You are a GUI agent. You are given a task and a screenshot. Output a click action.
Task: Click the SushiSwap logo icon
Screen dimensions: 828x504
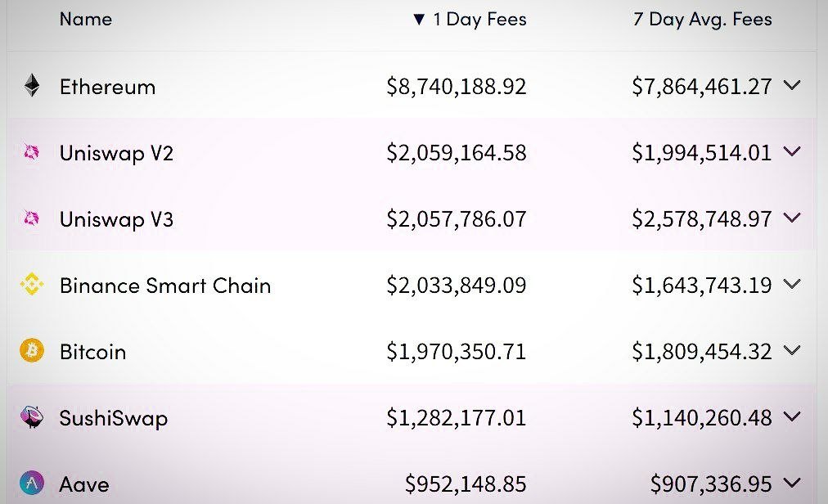[32, 416]
